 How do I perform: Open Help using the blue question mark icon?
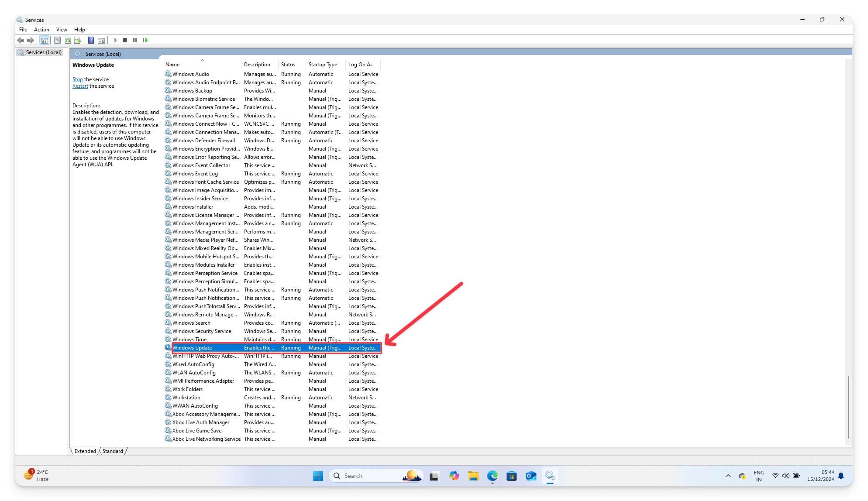click(x=90, y=40)
